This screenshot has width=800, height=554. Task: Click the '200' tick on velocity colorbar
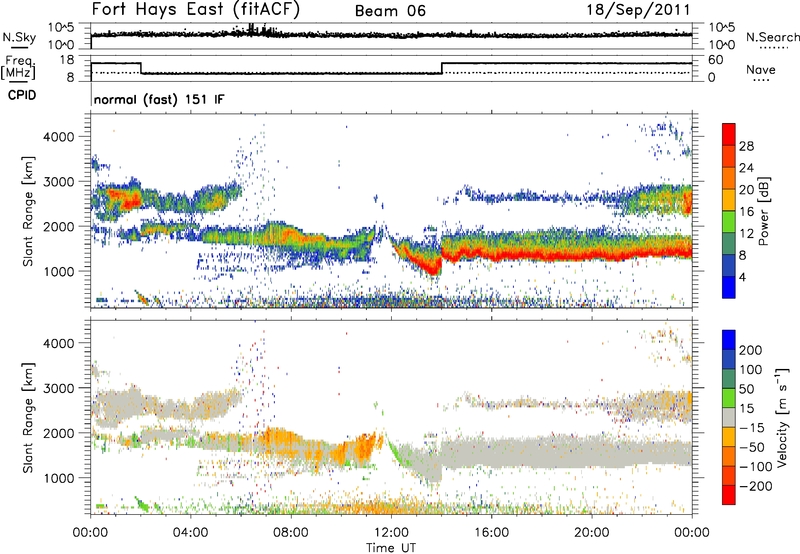tap(751, 350)
